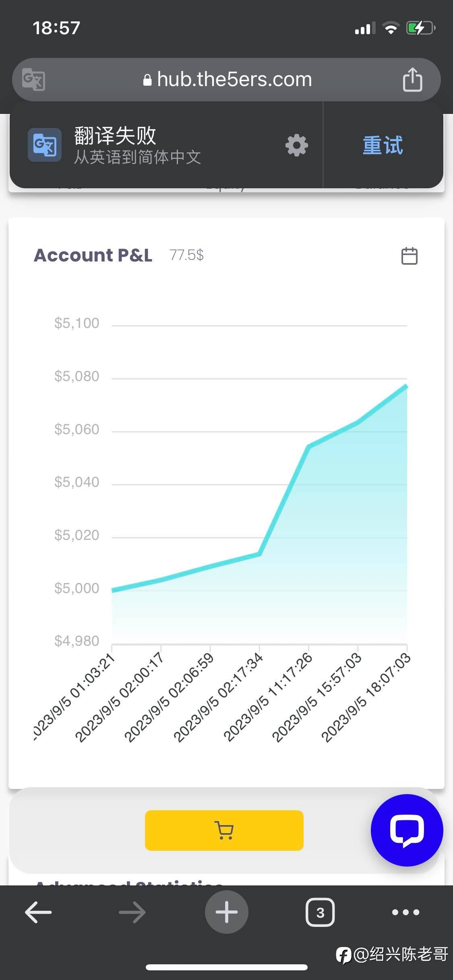Open the calendar date picker icon
The image size is (453, 980).
pyautogui.click(x=409, y=256)
